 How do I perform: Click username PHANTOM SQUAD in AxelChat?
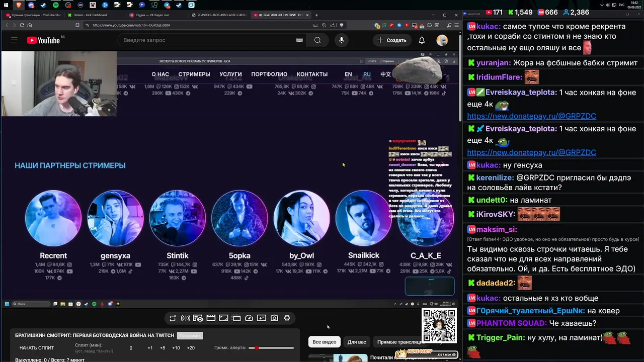(511, 323)
